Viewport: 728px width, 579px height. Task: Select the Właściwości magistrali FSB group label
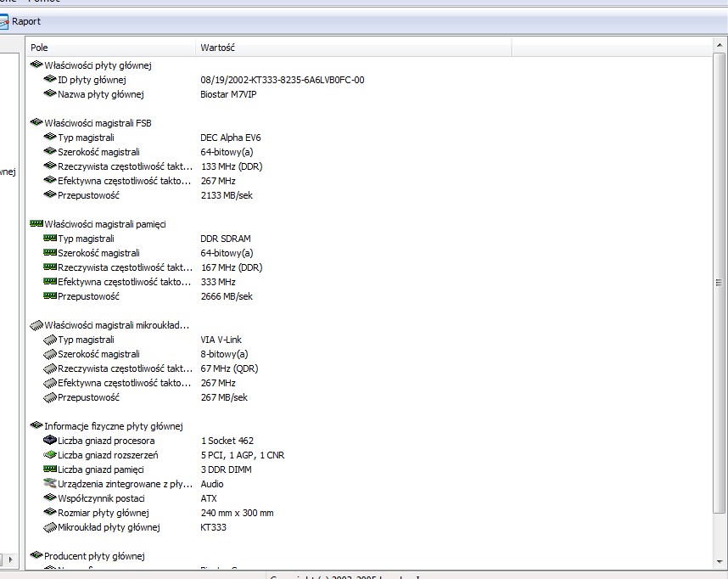98,123
